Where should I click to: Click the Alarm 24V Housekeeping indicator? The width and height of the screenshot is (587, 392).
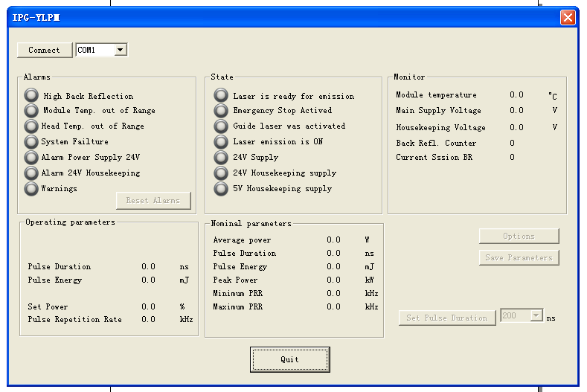31,173
